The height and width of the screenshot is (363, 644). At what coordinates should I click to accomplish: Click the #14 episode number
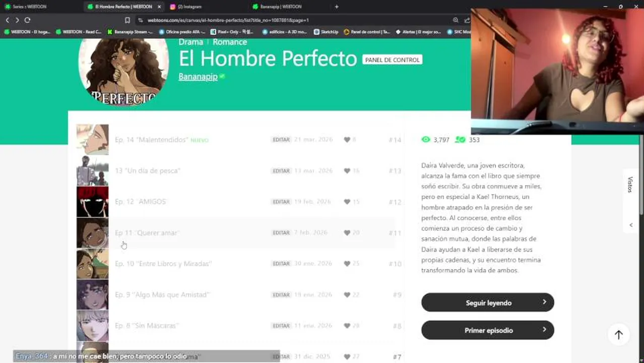coord(395,140)
